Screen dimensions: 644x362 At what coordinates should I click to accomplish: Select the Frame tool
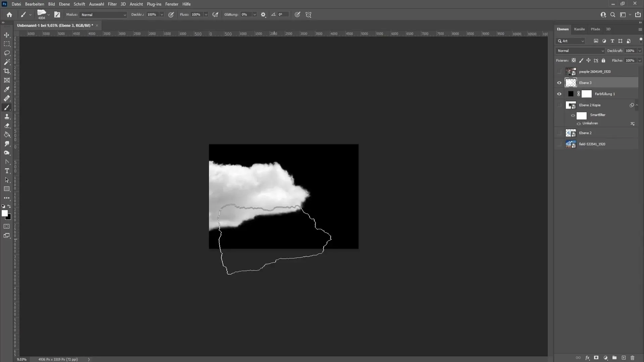point(7,80)
